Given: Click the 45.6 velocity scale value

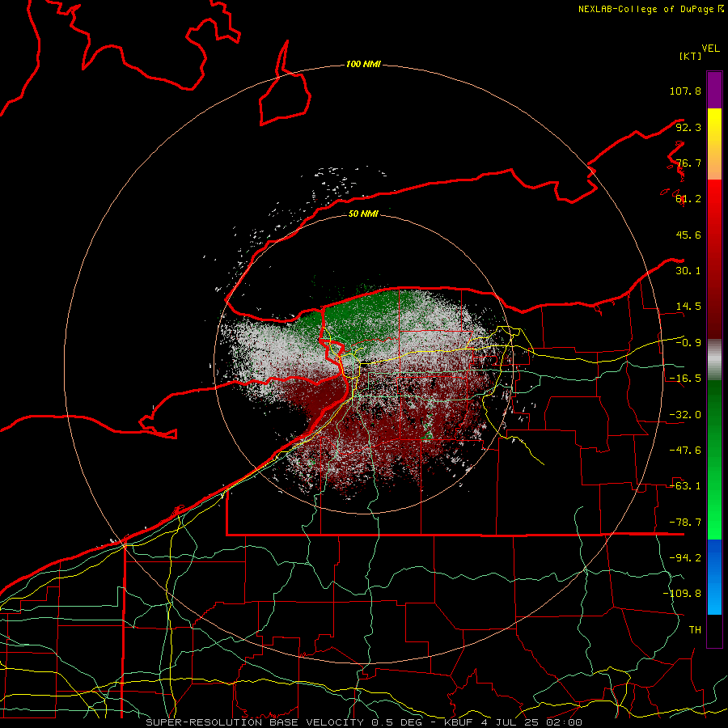Looking at the screenshot, I should [688, 235].
